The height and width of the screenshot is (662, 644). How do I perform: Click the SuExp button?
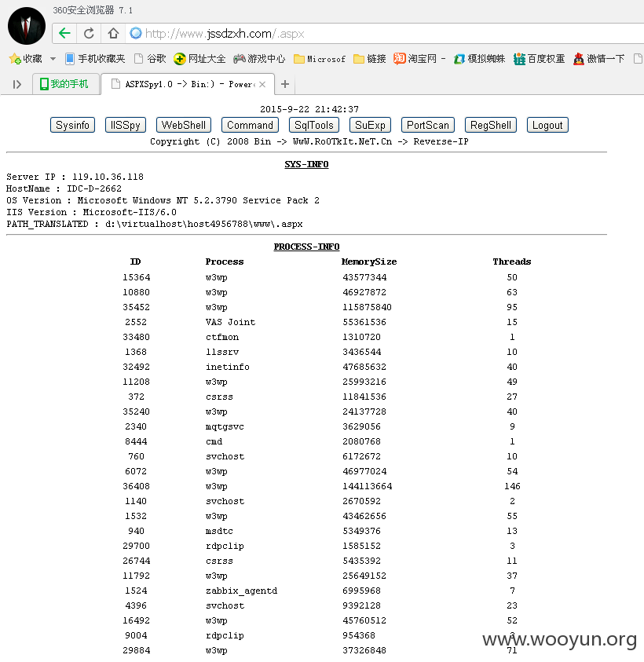[x=371, y=125]
